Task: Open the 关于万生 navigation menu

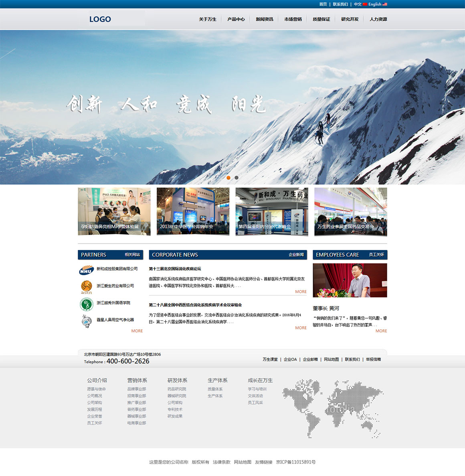Action: (208, 19)
